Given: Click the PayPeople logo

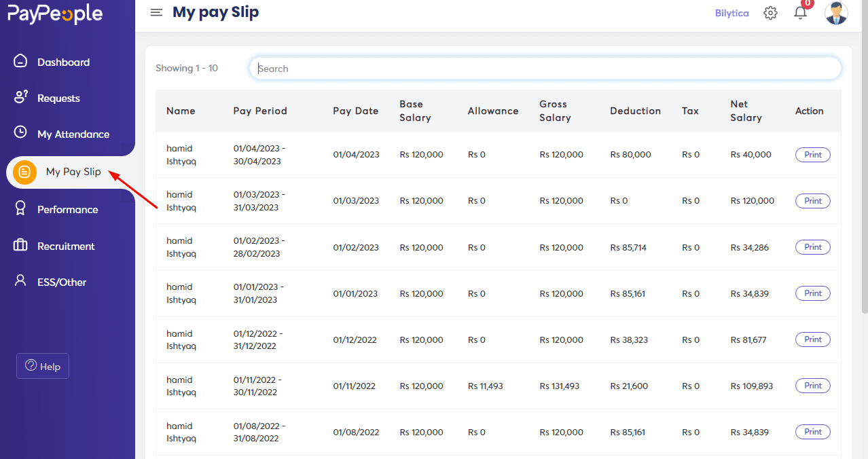Looking at the screenshot, I should [54, 13].
